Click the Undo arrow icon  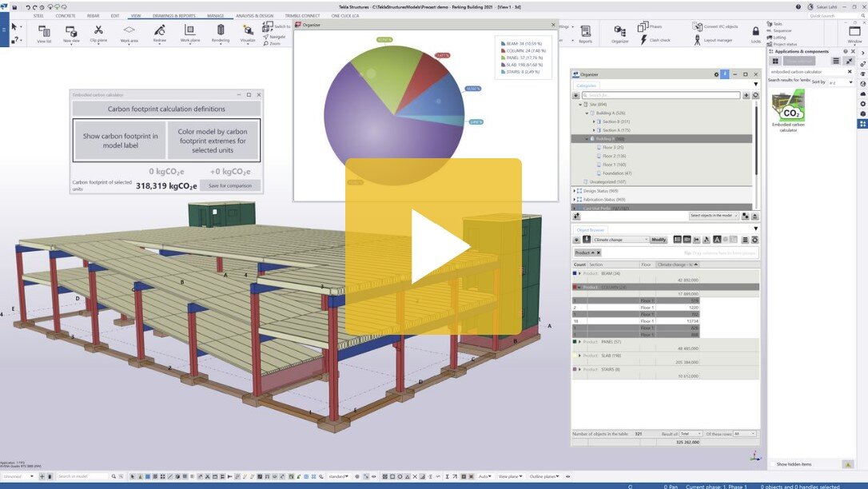(28, 7)
